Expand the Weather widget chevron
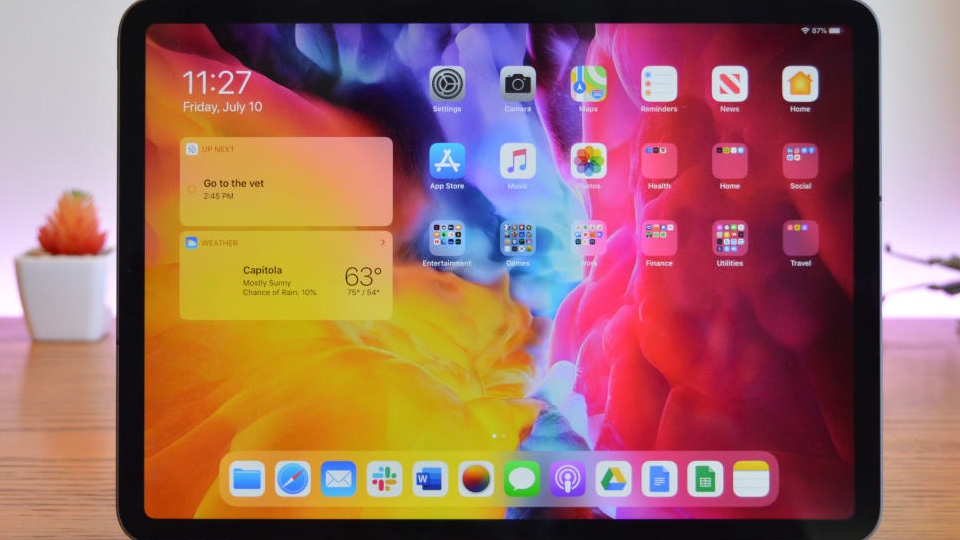The height and width of the screenshot is (540, 960). [383, 243]
